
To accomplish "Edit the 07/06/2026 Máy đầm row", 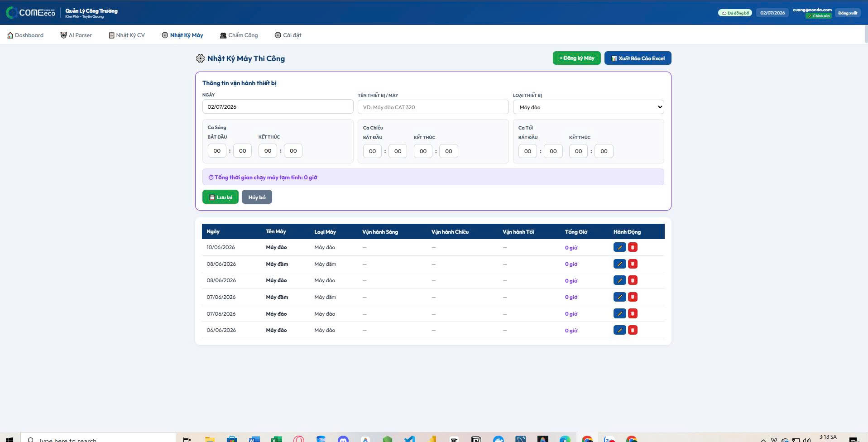I will click(619, 297).
